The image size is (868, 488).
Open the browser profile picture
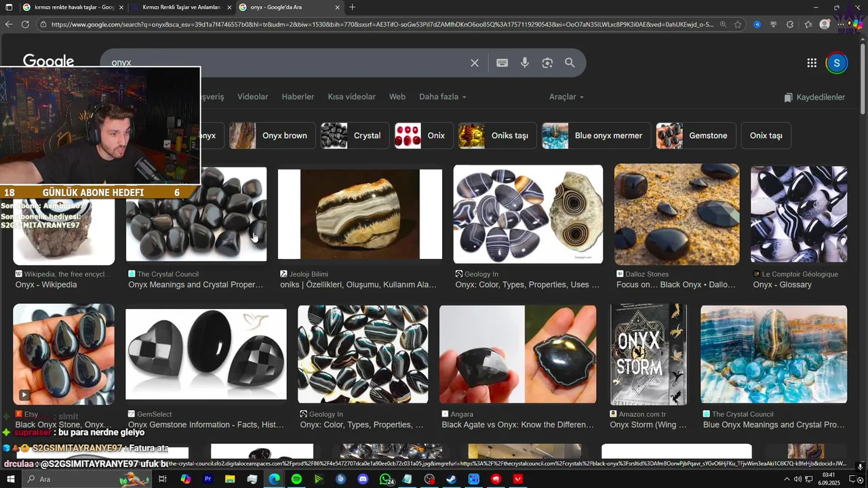(825, 24)
